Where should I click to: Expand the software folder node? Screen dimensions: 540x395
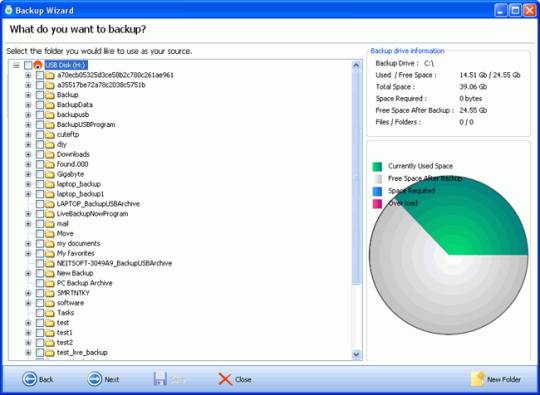tap(28, 303)
